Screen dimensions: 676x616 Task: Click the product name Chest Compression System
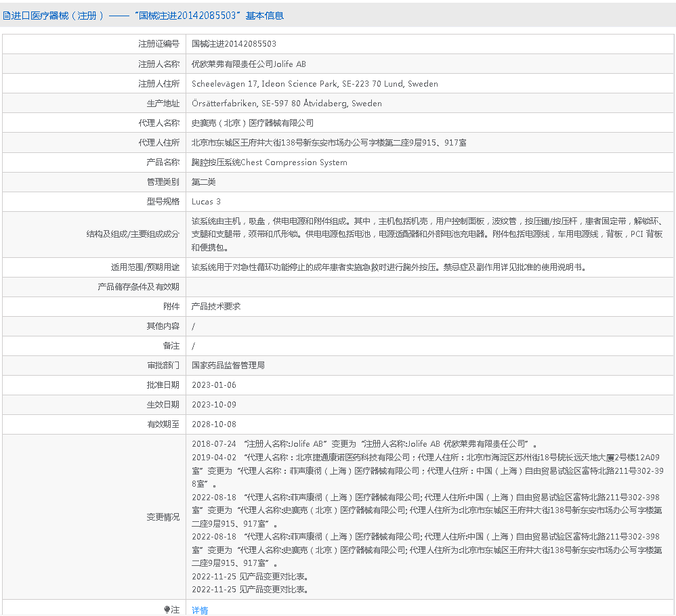[x=270, y=162]
